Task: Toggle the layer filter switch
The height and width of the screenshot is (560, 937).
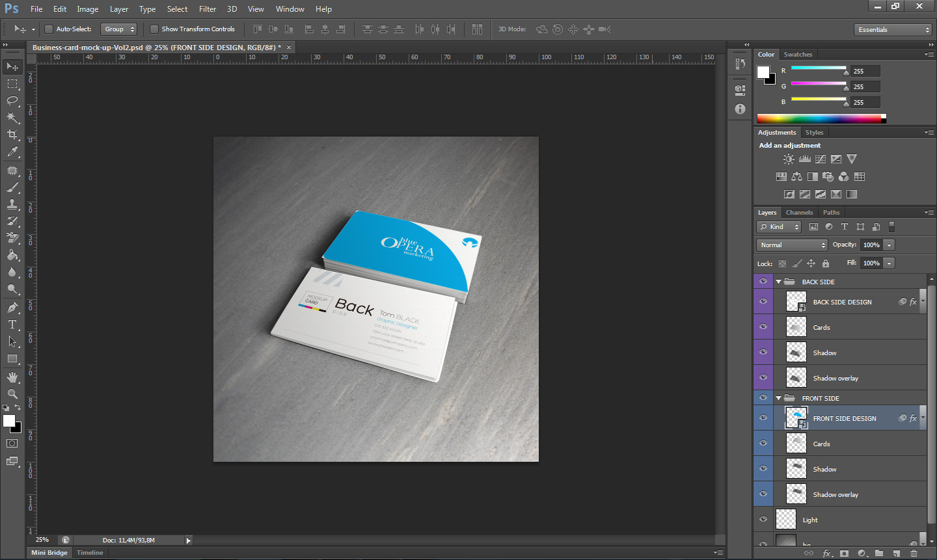Action: click(891, 226)
